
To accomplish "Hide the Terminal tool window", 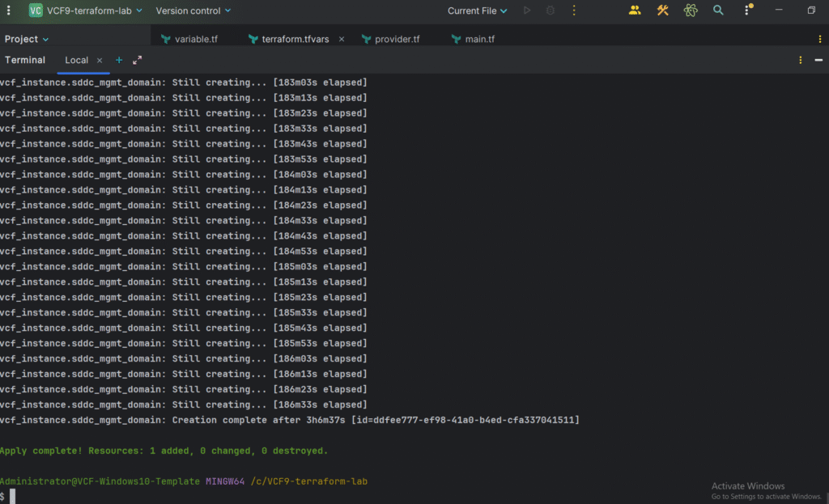I will [x=818, y=60].
